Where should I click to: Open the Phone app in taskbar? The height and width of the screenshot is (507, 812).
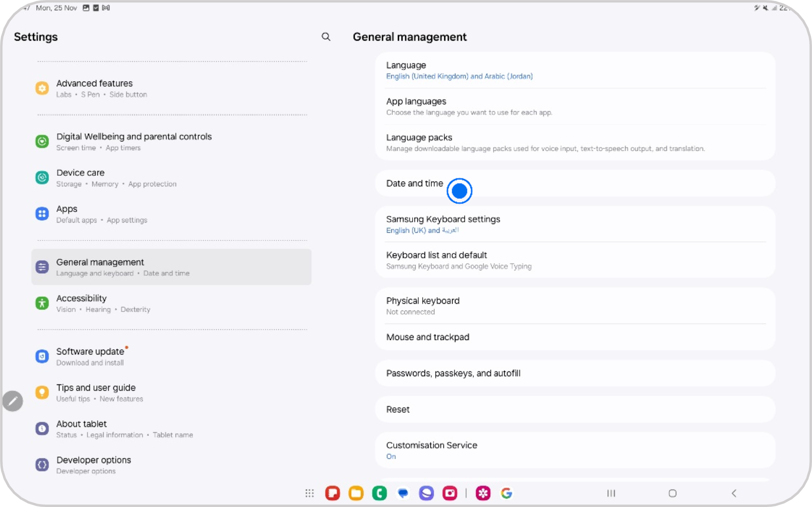click(380, 493)
